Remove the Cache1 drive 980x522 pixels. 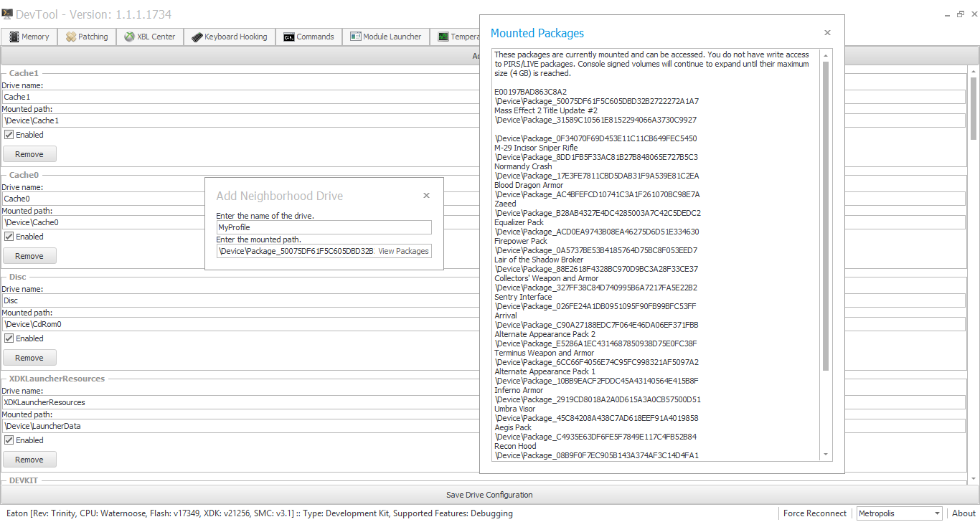click(x=29, y=154)
